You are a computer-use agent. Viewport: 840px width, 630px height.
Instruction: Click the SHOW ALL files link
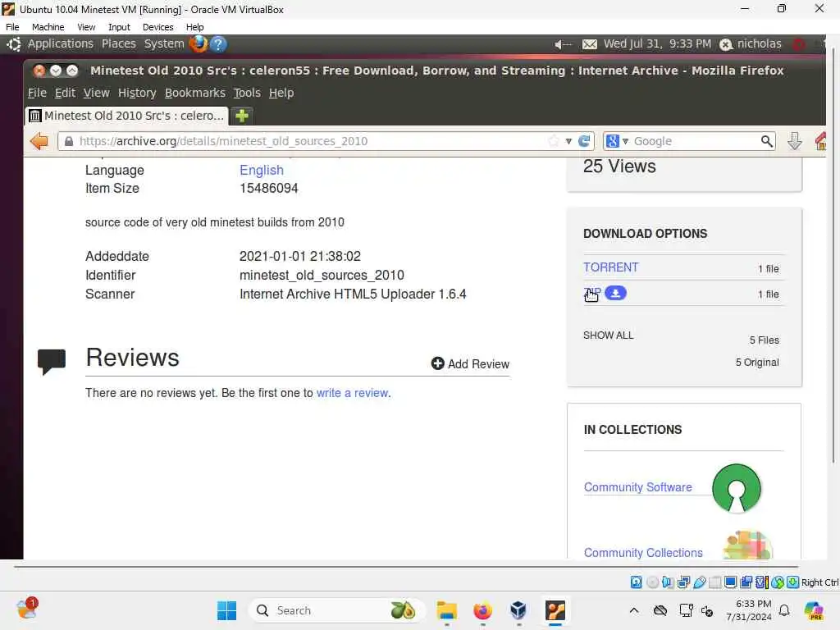(608, 335)
